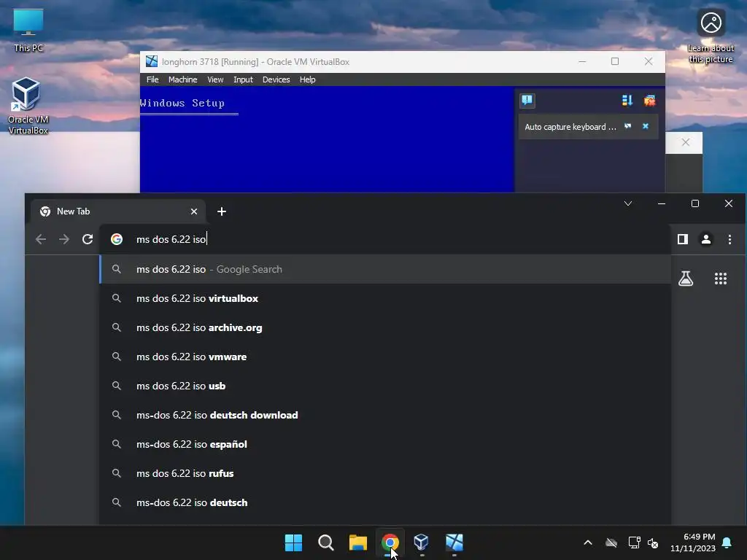This screenshot has width=747, height=560.
Task: Click OneDrive cloud tray icon
Action: tap(611, 542)
